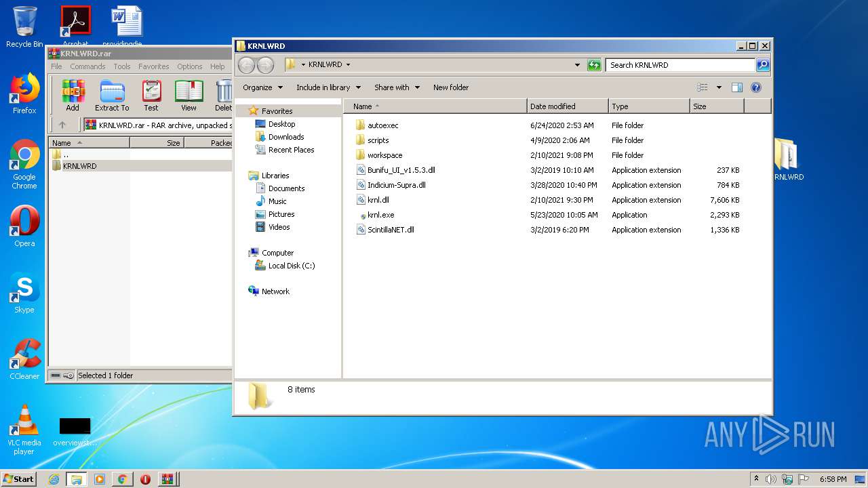The width and height of the screenshot is (868, 488).
Task: Open VLC media player desktop shortcut
Action: [24, 430]
